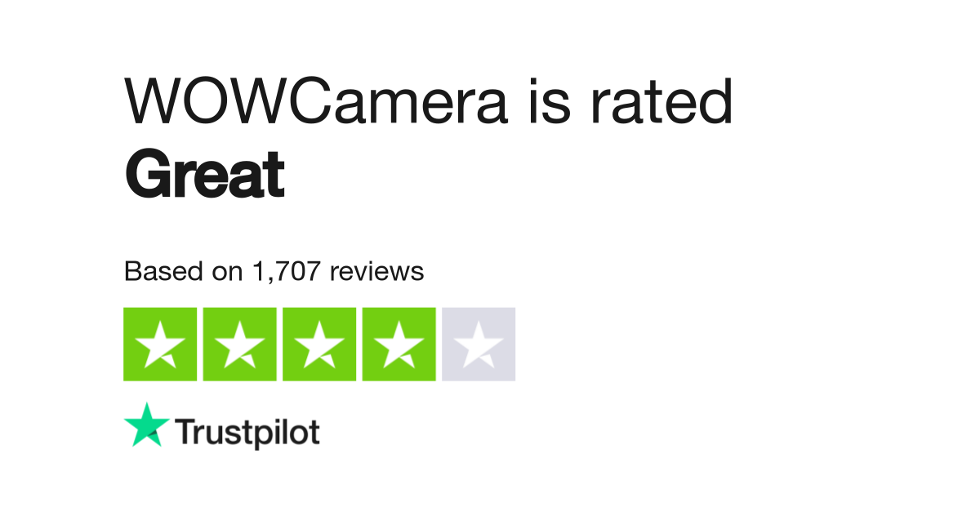
Task: Click the first green rating star
Action: click(x=160, y=344)
